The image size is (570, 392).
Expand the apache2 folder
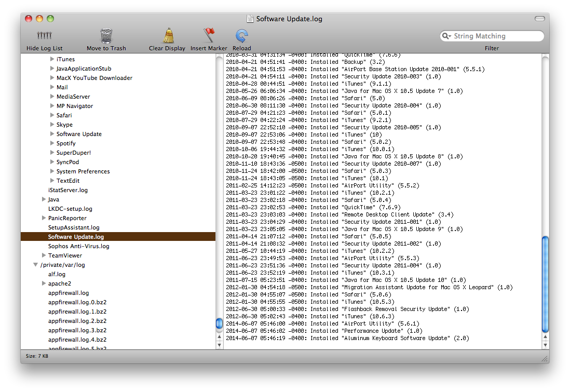point(44,283)
